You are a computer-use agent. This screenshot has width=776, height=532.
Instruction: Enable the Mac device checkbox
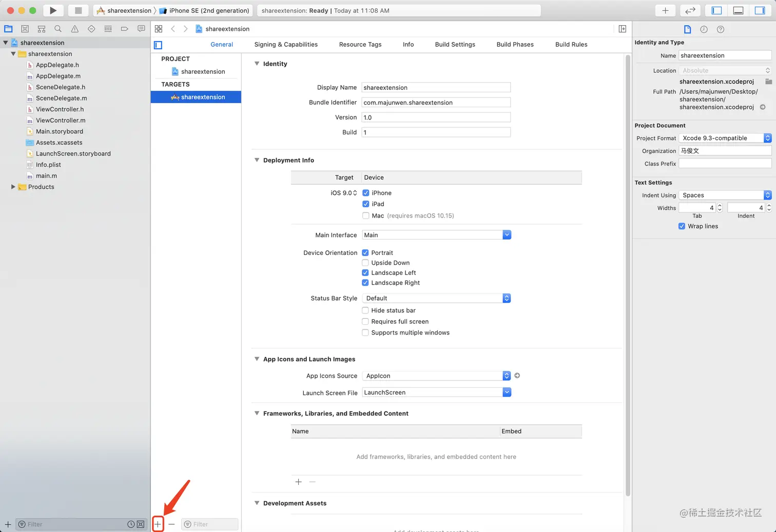tap(365, 215)
